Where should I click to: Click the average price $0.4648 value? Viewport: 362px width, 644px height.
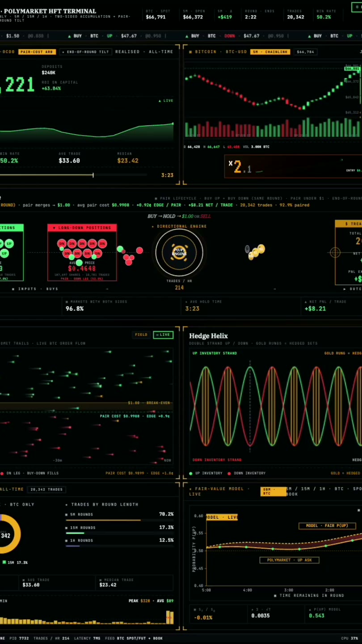pos(82,268)
